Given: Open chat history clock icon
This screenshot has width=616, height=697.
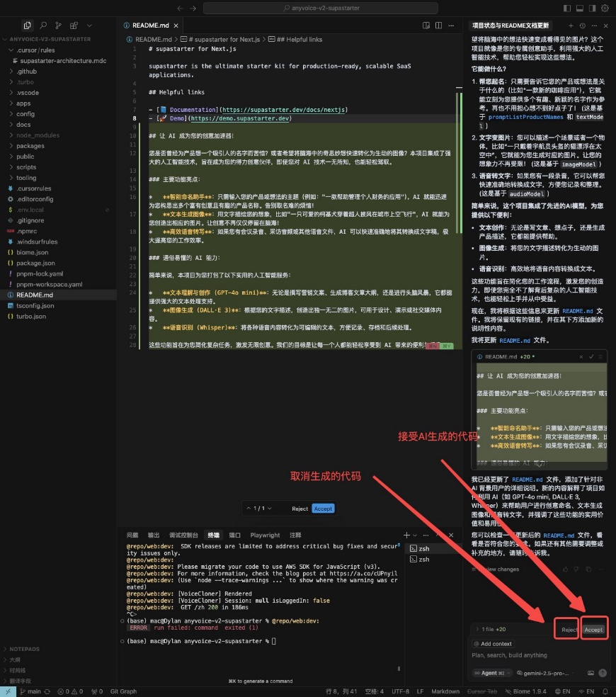Looking at the screenshot, I should (581, 25).
